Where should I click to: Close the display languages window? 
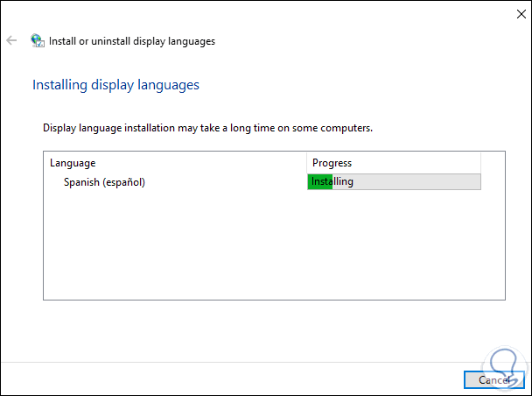511,13
